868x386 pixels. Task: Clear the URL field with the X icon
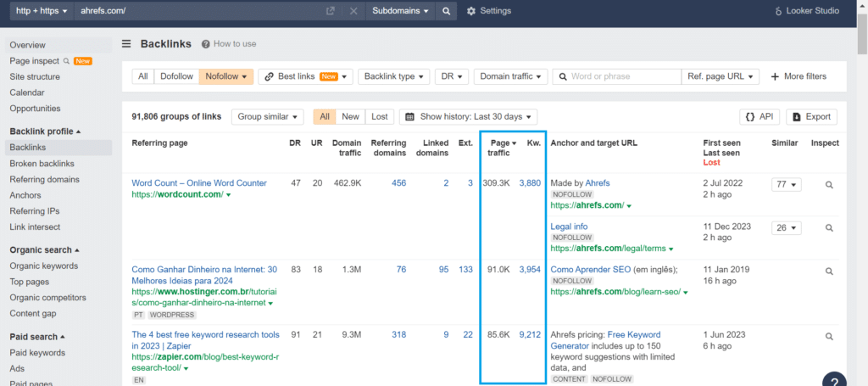point(353,11)
